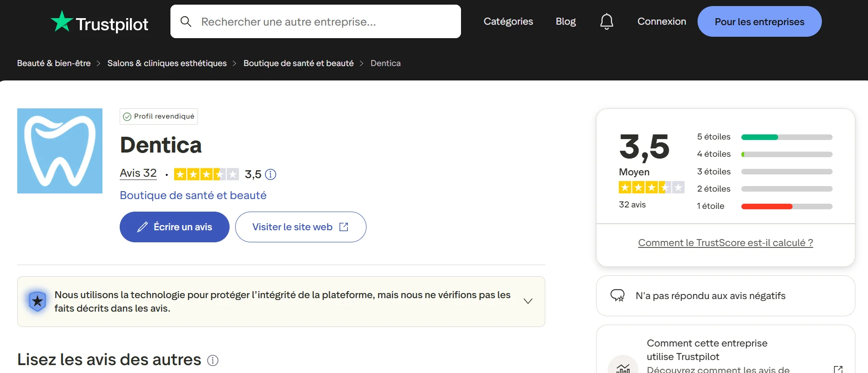Click the star rating next to Avis 32

click(206, 174)
